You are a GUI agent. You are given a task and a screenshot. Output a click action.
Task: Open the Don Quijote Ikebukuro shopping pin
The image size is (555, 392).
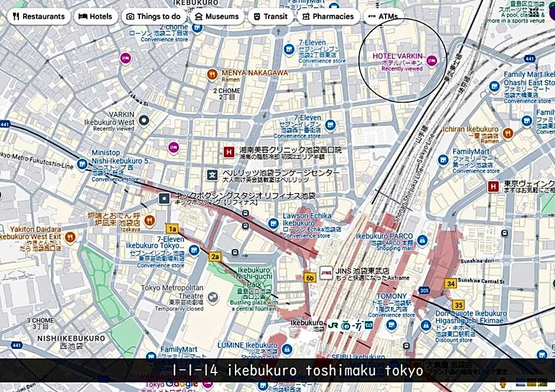pyautogui.click(x=426, y=326)
